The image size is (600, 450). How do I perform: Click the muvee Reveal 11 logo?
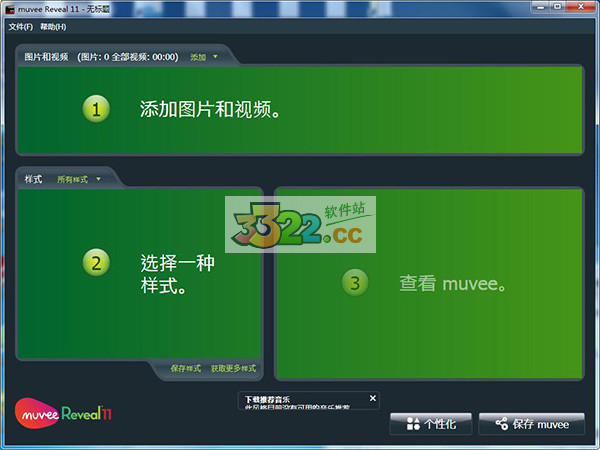point(63,413)
